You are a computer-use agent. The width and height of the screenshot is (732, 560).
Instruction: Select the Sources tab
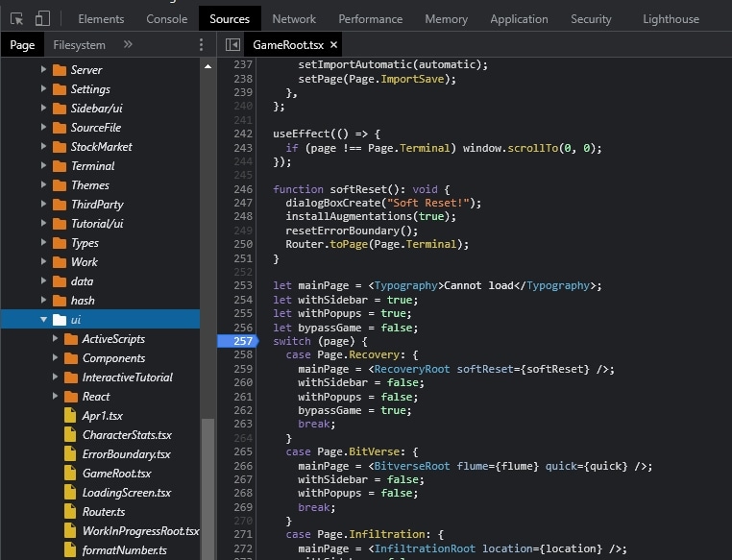(x=230, y=19)
